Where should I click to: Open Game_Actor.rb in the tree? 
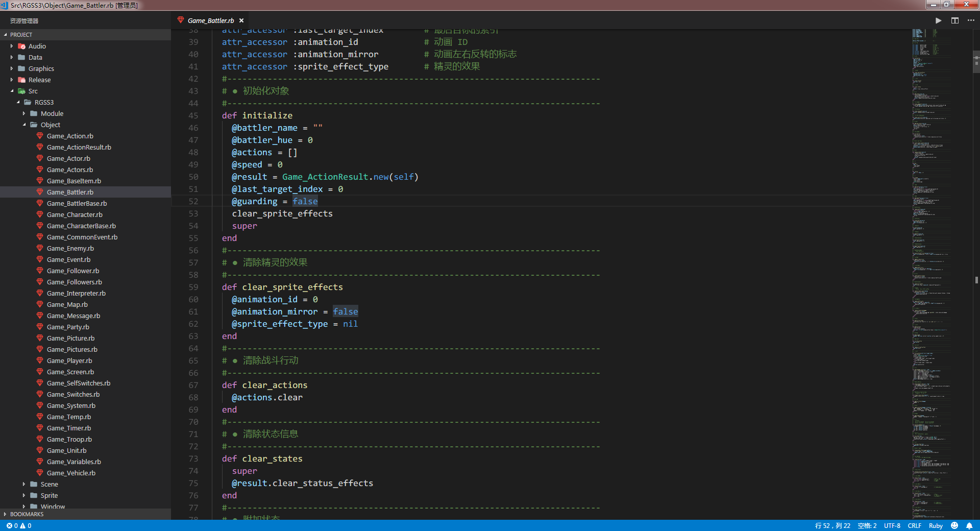(x=68, y=158)
